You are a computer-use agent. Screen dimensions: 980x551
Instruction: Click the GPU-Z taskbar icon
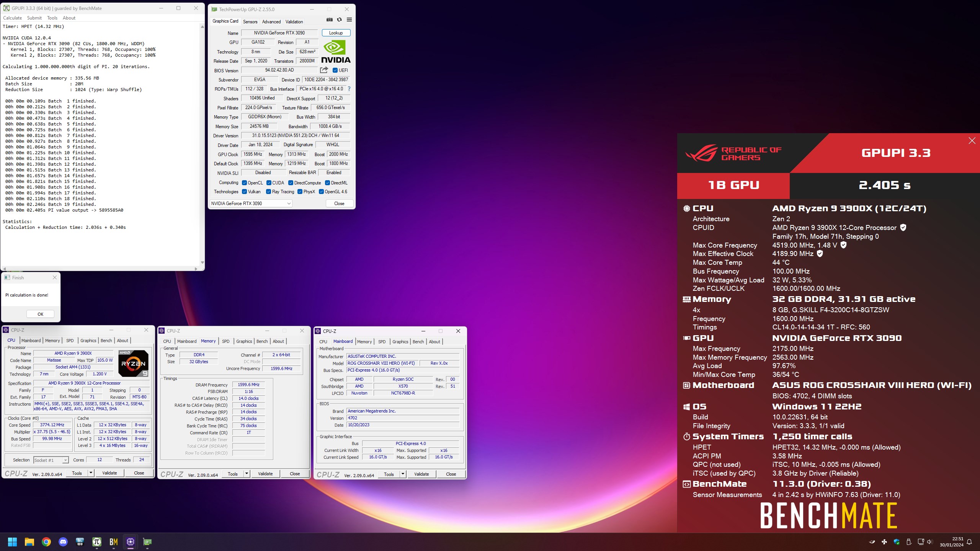coord(147,542)
